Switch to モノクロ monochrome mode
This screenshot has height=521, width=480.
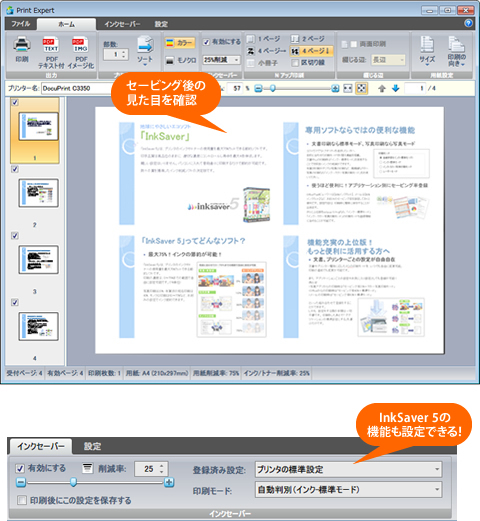click(x=181, y=60)
